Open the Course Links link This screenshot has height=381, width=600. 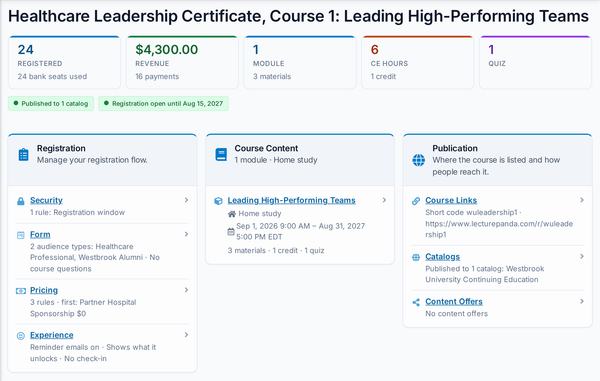(451, 200)
